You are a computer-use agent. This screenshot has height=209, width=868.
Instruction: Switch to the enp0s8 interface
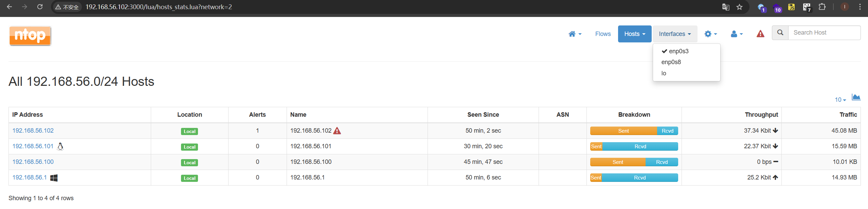[x=671, y=62]
